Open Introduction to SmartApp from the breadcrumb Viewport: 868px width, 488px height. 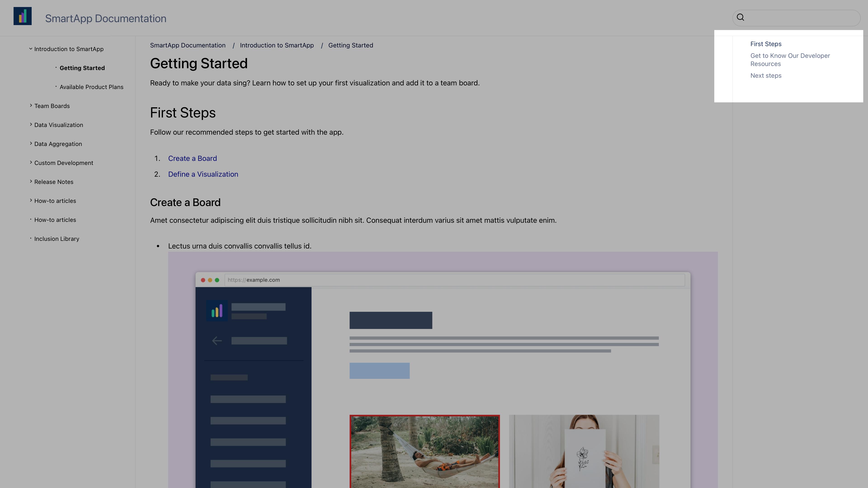click(277, 45)
